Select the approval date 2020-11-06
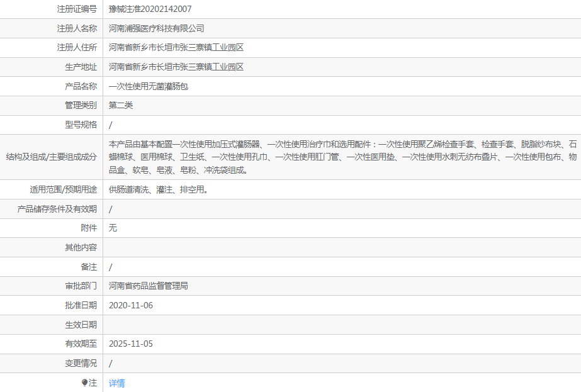This screenshot has width=581, height=392. click(131, 305)
